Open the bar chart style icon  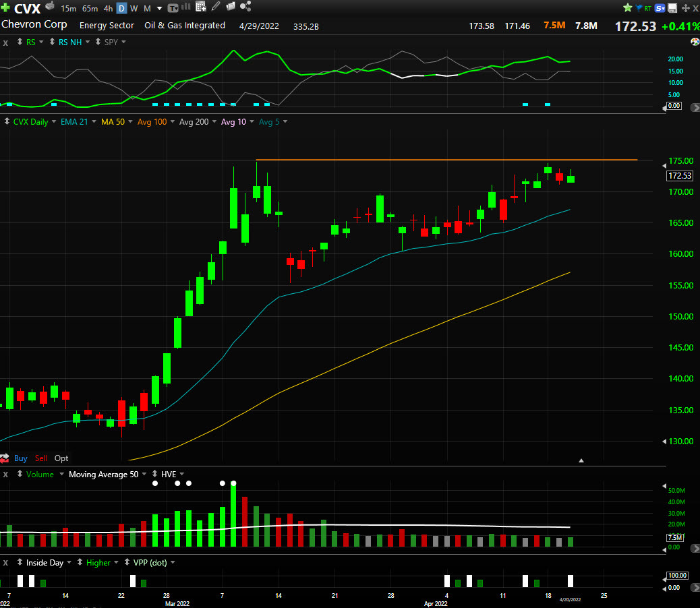coord(186,7)
